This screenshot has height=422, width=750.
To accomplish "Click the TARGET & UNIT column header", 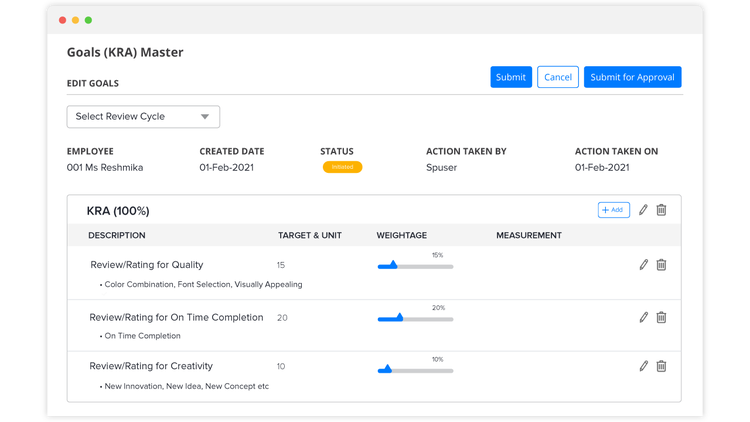I will pyautogui.click(x=310, y=235).
